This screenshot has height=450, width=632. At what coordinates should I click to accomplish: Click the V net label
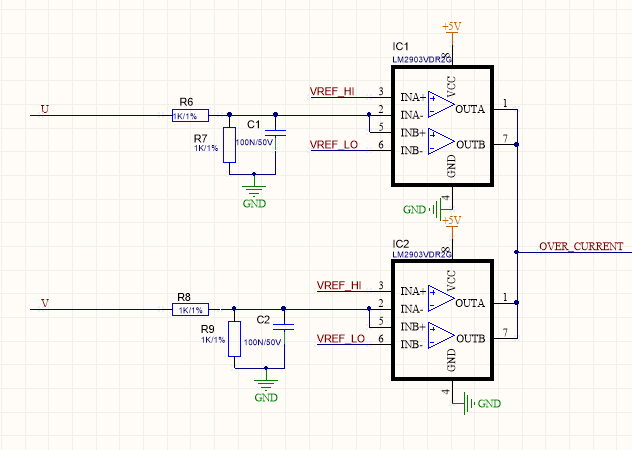(x=45, y=303)
